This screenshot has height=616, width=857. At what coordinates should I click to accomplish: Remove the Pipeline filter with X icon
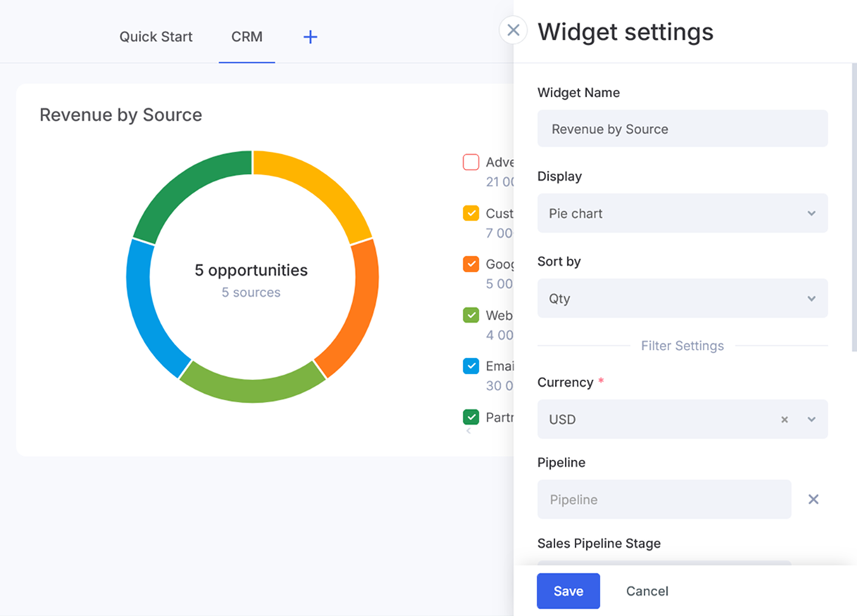tap(813, 499)
